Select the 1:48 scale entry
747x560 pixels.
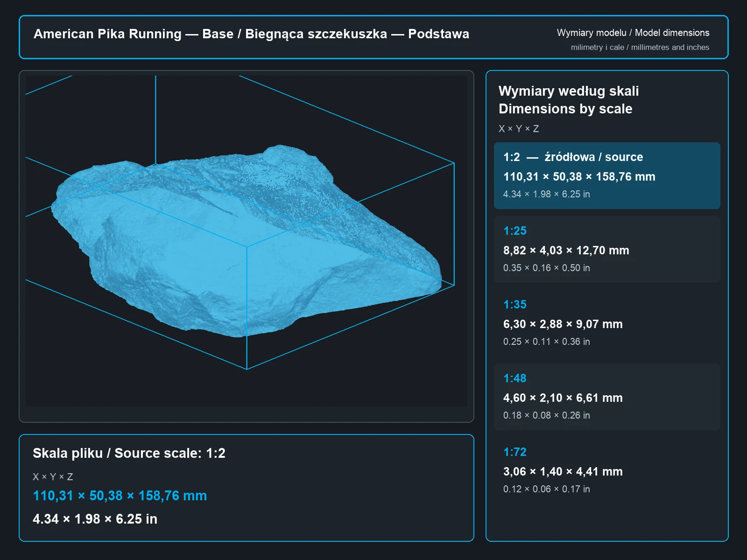(x=607, y=397)
